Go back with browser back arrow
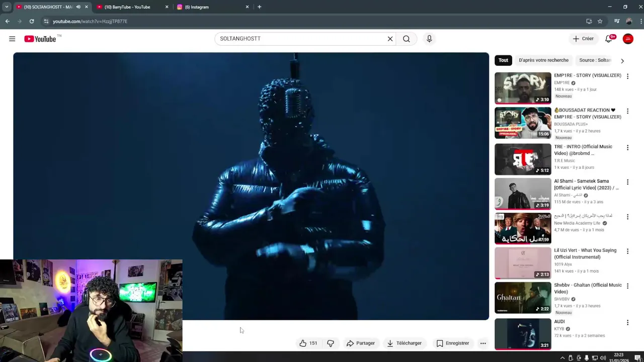Screen dimensions: 644x362 point(7,21)
